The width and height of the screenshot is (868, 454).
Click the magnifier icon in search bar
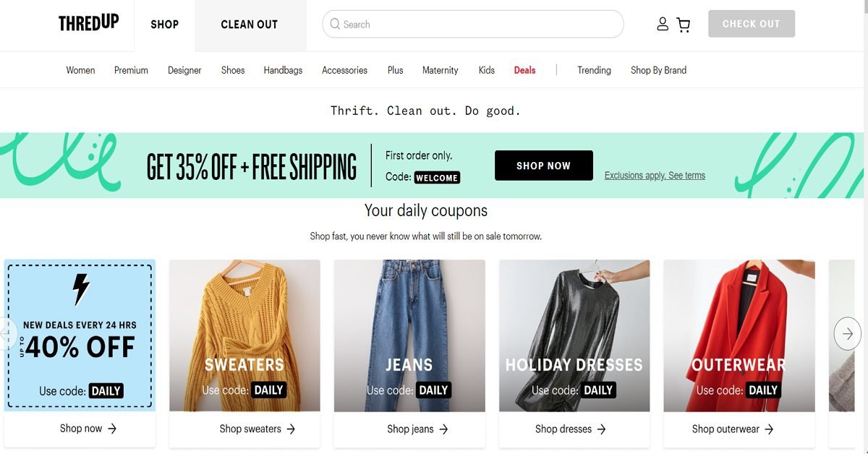pyautogui.click(x=335, y=24)
